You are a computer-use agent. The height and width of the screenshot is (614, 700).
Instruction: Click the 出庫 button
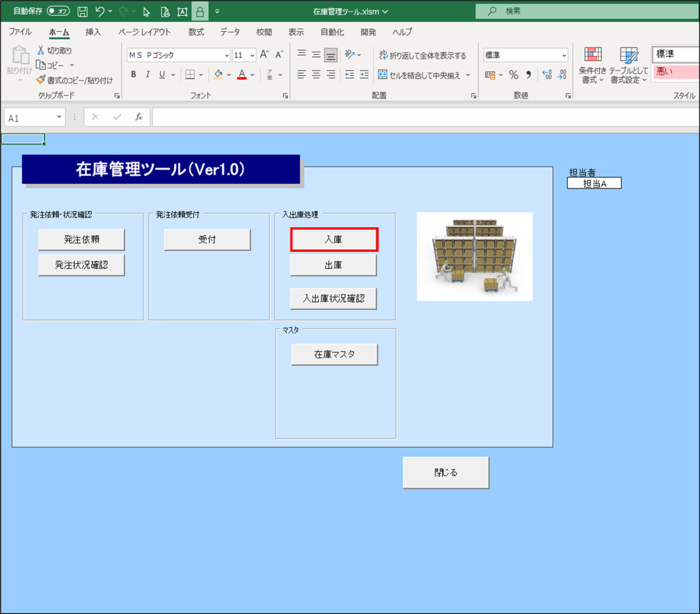tap(334, 265)
